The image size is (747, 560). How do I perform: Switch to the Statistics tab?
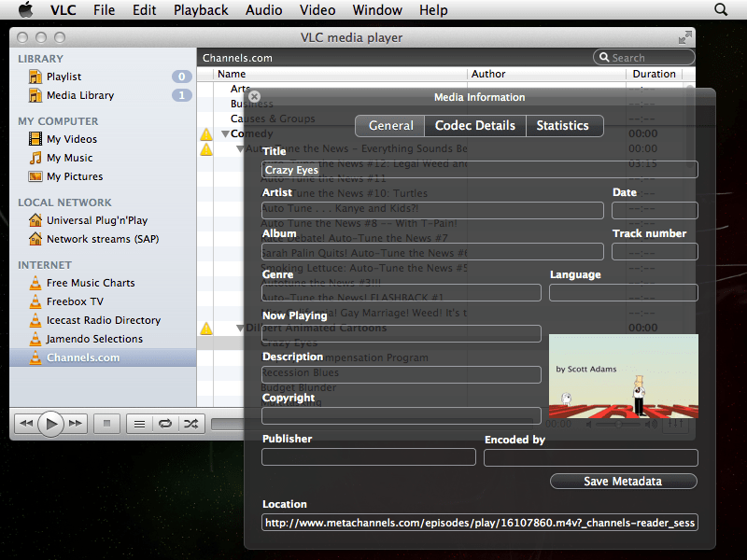tap(565, 126)
